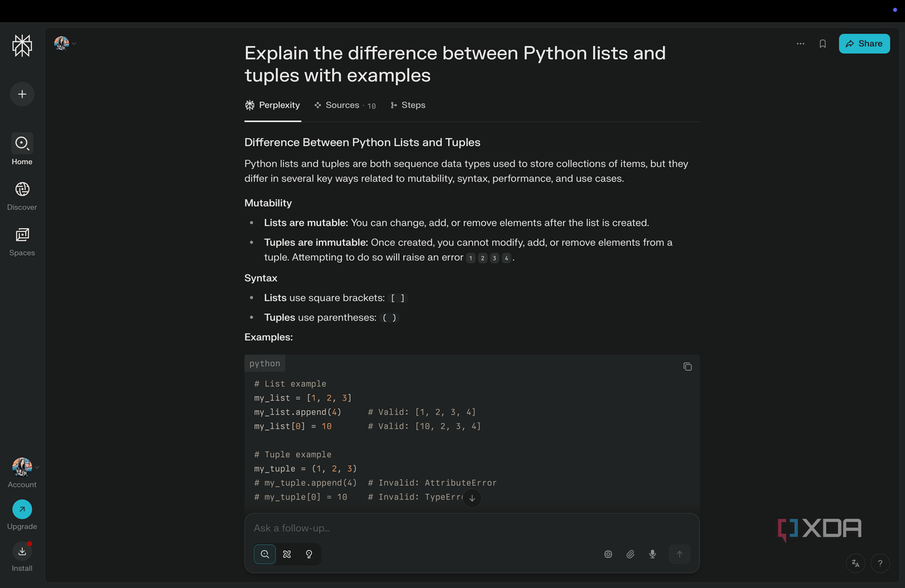Screen dimensions: 905x588
Task: Select the Search mode toggle
Action: [x=265, y=554]
